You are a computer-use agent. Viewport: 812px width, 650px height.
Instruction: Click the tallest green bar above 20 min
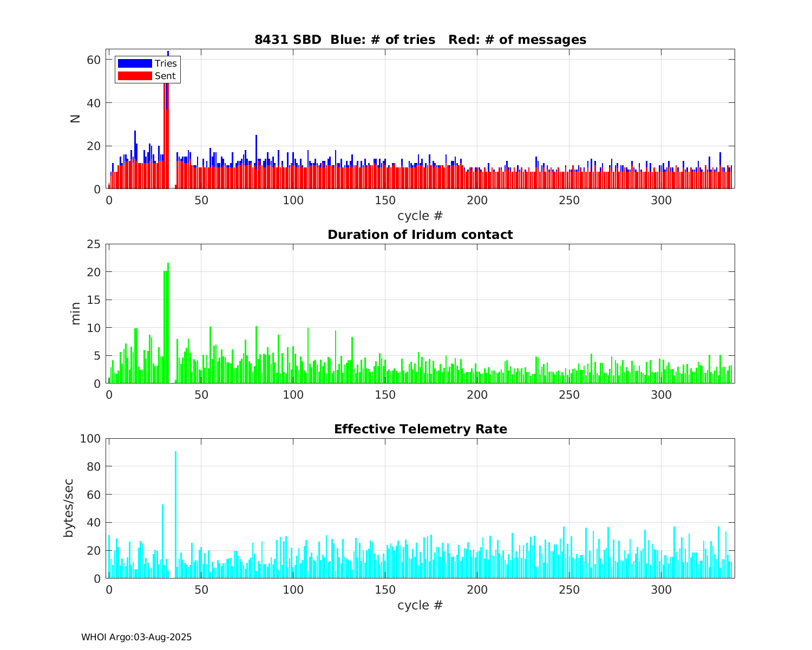pos(168,325)
